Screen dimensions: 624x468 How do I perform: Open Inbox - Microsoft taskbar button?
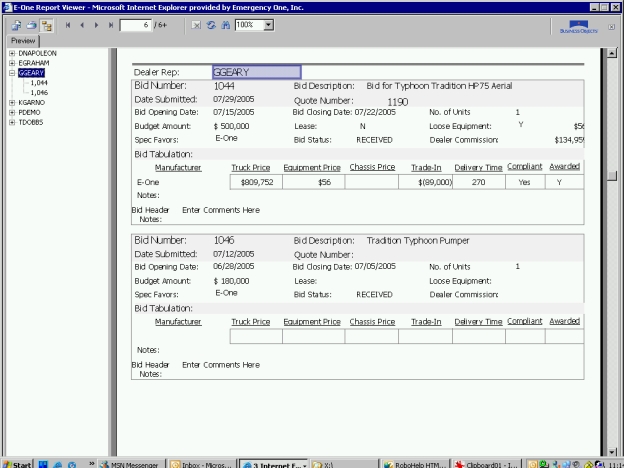click(201, 464)
